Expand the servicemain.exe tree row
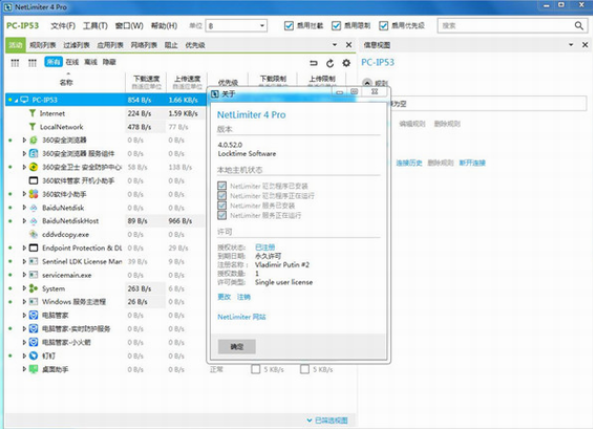The image size is (593, 429). pyautogui.click(x=24, y=275)
